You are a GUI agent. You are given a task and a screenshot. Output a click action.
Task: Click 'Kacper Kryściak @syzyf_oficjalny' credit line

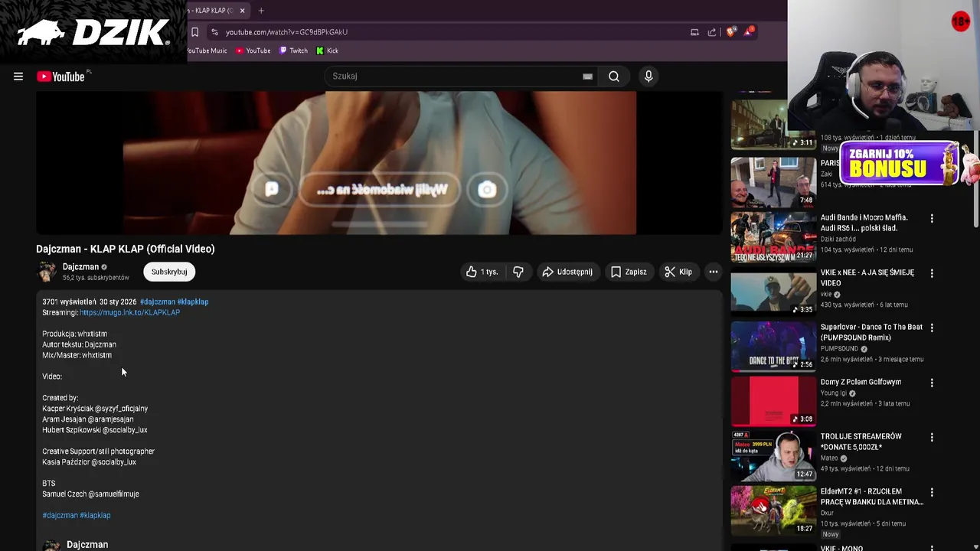pyautogui.click(x=95, y=409)
